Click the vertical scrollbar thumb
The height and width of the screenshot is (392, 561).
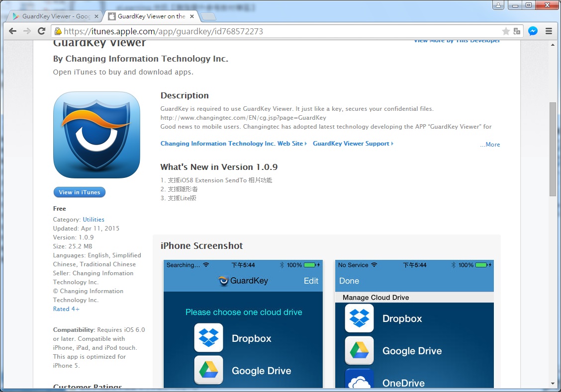pos(553,149)
